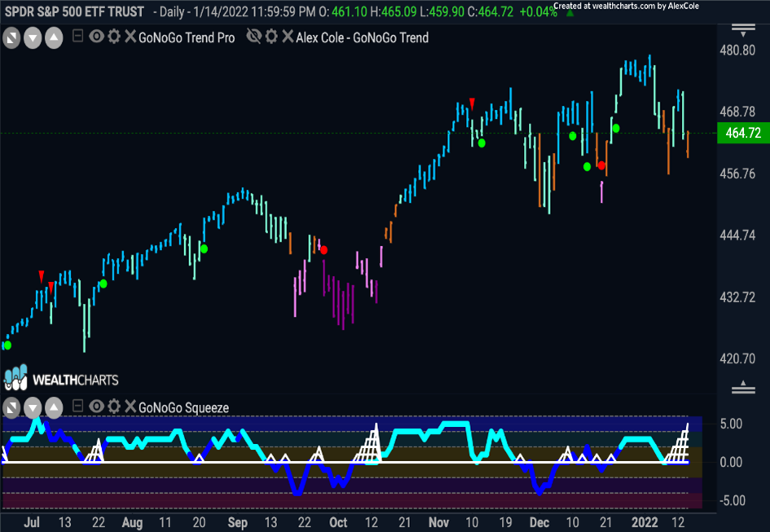The width and height of the screenshot is (770, 532).
Task: Open settings for Alex Cole - GoNoGo Trend
Action: pos(271,36)
